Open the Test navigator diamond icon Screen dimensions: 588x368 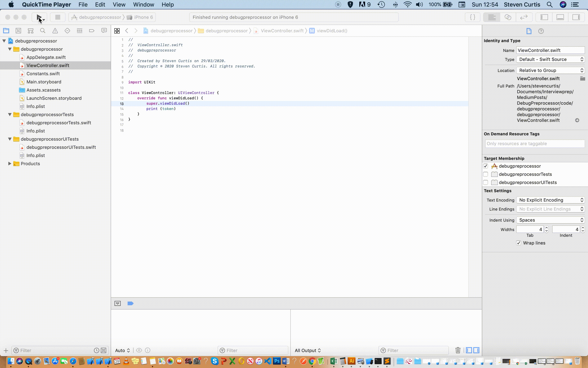tap(67, 31)
